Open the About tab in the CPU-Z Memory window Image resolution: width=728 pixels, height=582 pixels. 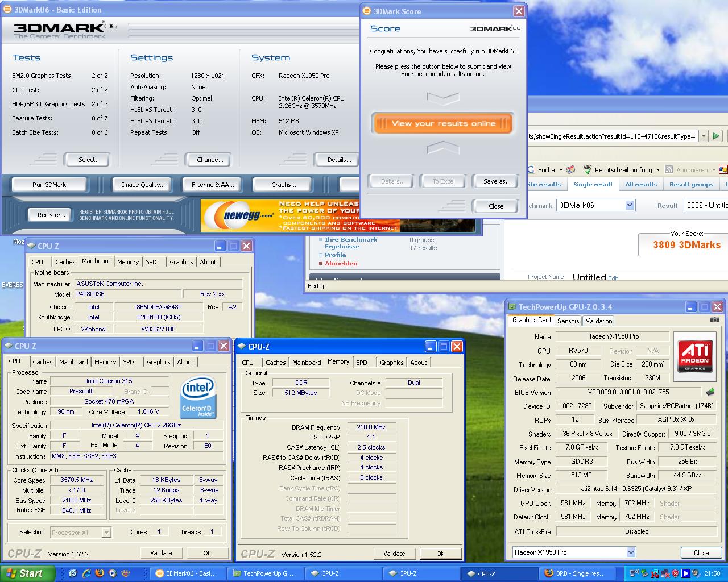(x=418, y=363)
